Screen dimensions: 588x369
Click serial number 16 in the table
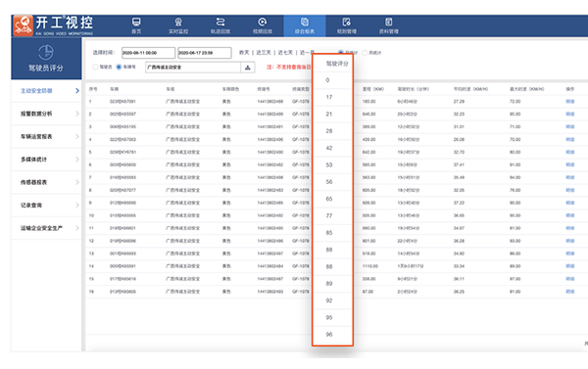91,292
